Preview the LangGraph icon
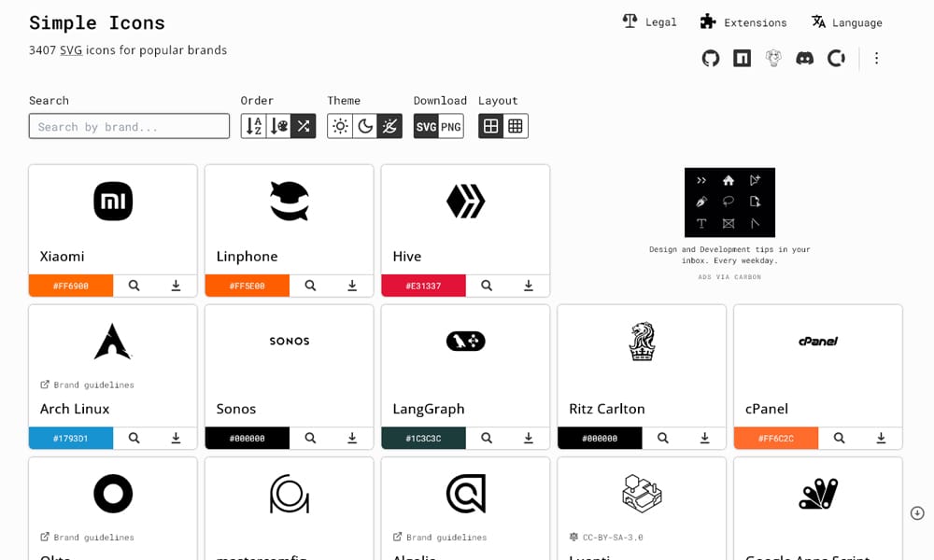The image size is (934, 560). click(487, 438)
